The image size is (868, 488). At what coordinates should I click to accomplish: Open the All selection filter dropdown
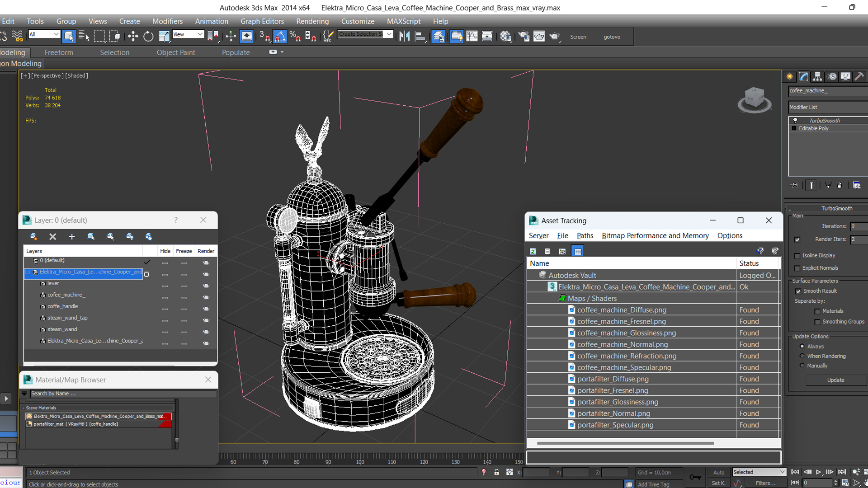[x=44, y=34]
